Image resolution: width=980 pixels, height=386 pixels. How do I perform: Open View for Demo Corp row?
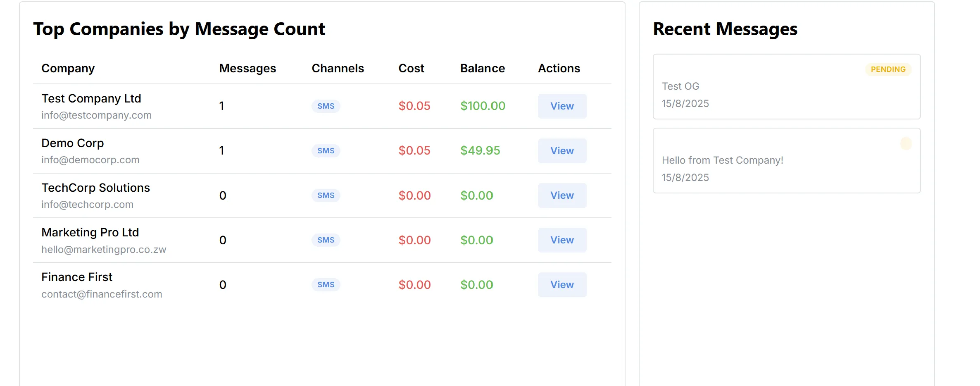(561, 151)
